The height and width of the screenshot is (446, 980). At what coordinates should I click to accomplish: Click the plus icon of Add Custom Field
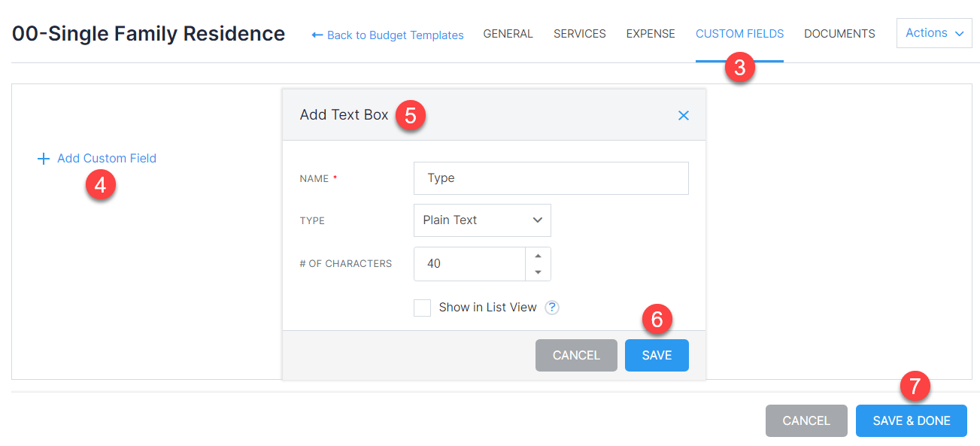click(44, 159)
